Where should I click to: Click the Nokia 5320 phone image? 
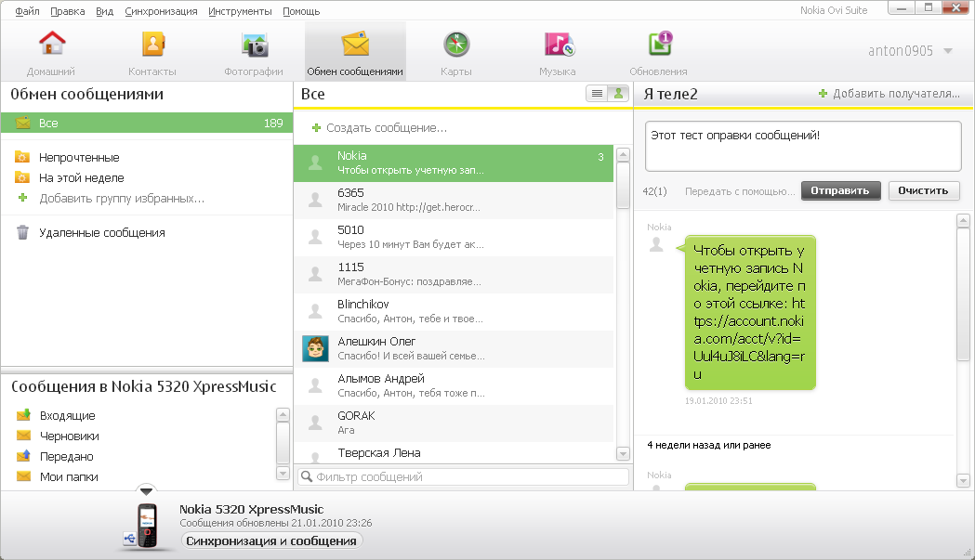point(148,526)
